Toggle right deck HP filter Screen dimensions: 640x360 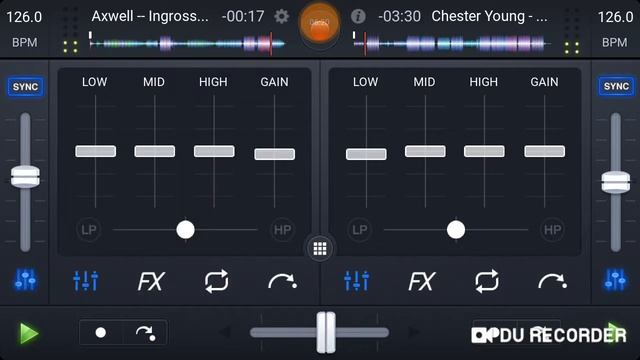pyautogui.click(x=553, y=230)
